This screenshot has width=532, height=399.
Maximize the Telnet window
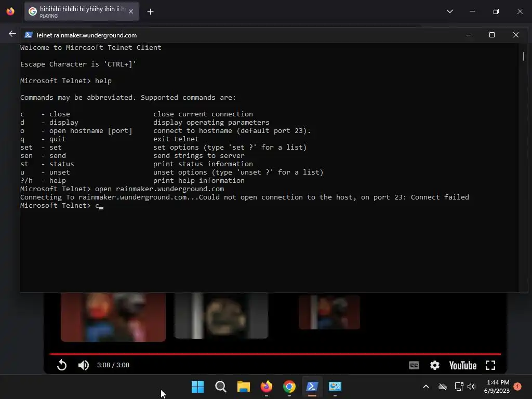point(492,35)
